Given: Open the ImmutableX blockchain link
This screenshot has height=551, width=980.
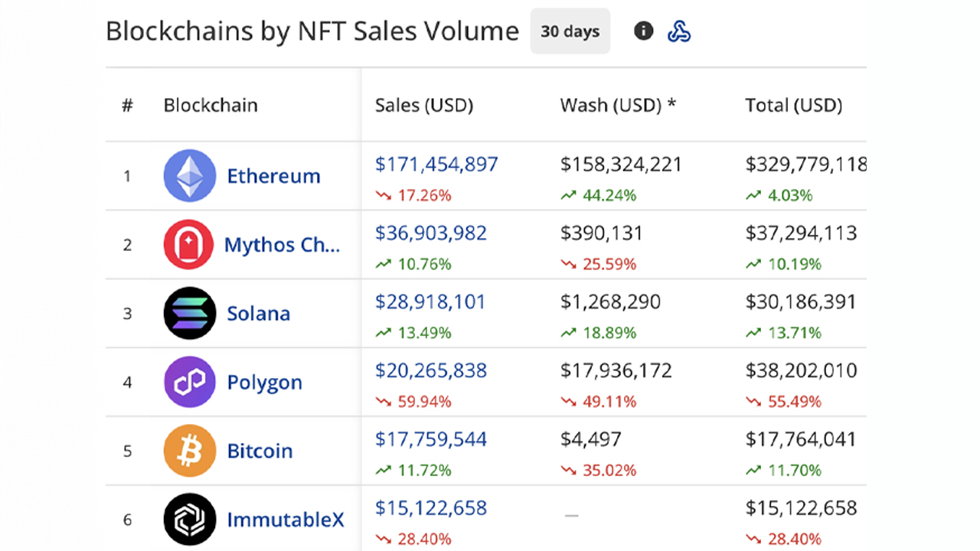Looking at the screenshot, I should (x=286, y=520).
